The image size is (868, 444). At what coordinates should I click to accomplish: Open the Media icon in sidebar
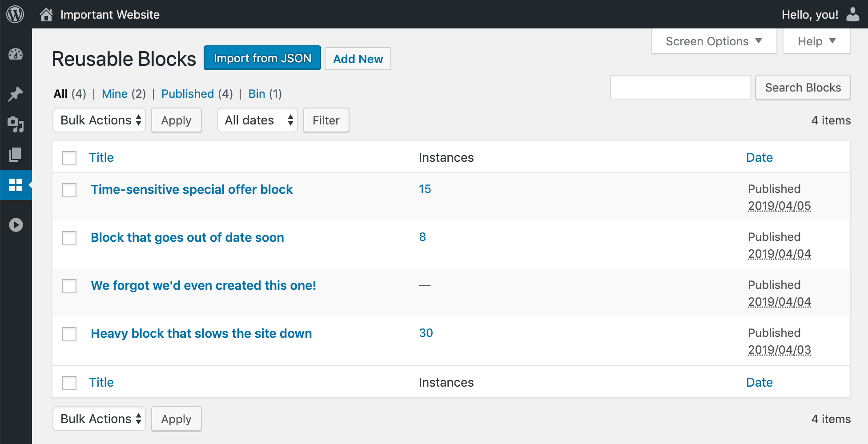pyautogui.click(x=16, y=124)
